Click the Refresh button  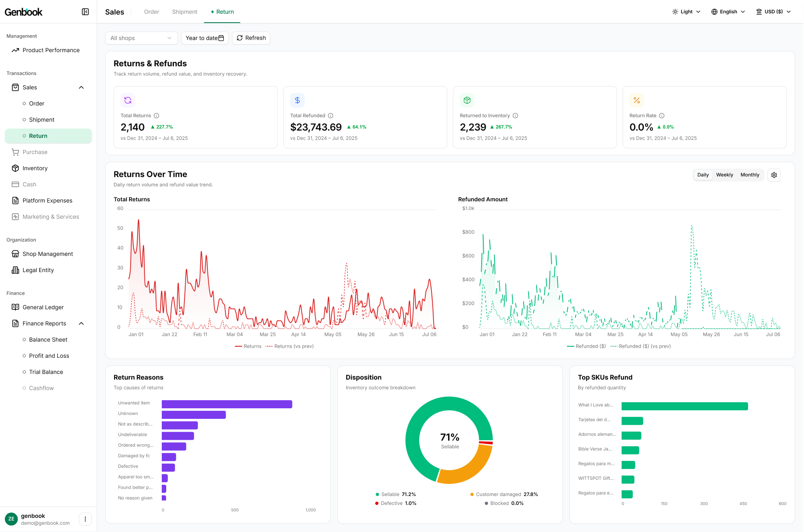tap(251, 38)
